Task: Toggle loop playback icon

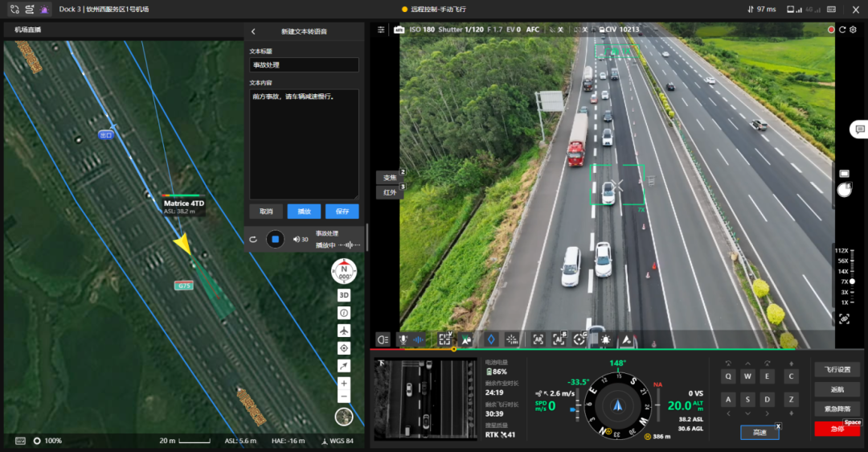Action: [253, 239]
